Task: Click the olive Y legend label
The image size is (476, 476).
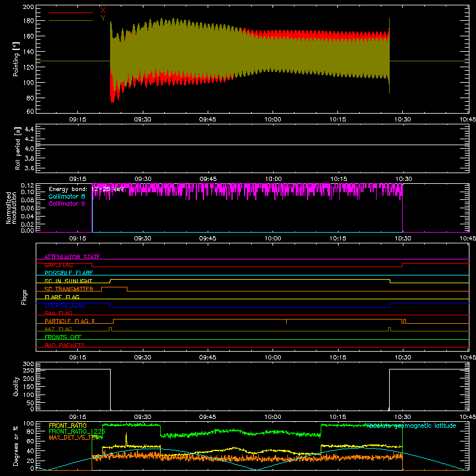Action: [x=103, y=18]
